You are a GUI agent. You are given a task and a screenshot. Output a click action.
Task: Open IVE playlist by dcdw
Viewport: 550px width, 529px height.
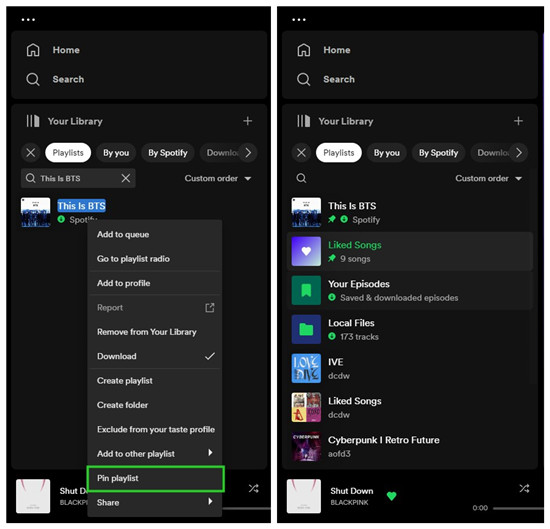410,368
